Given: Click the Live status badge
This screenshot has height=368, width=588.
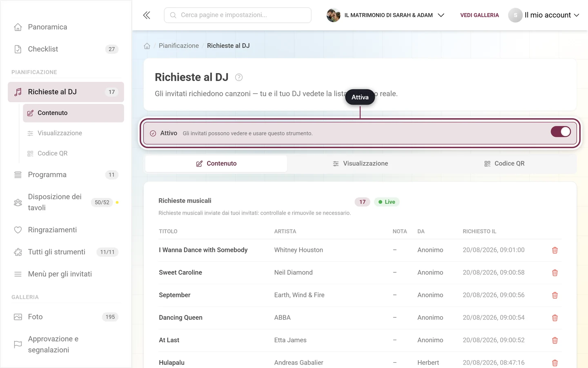Looking at the screenshot, I should [x=387, y=202].
